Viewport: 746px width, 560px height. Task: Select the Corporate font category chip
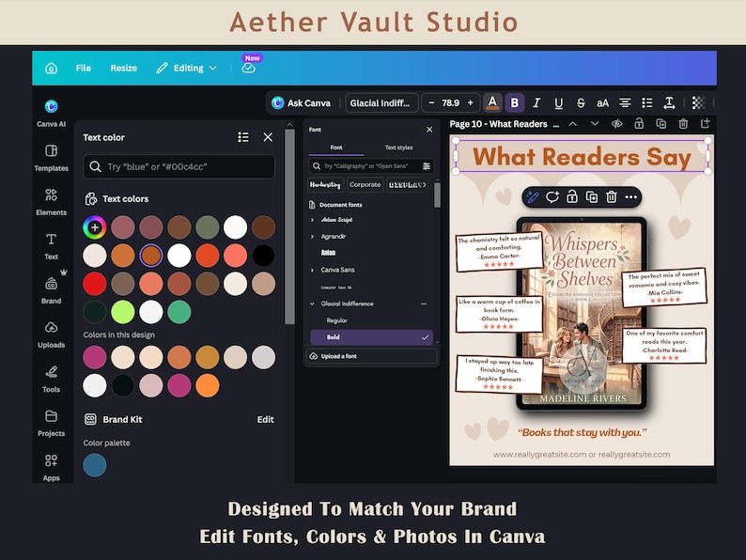pyautogui.click(x=365, y=184)
